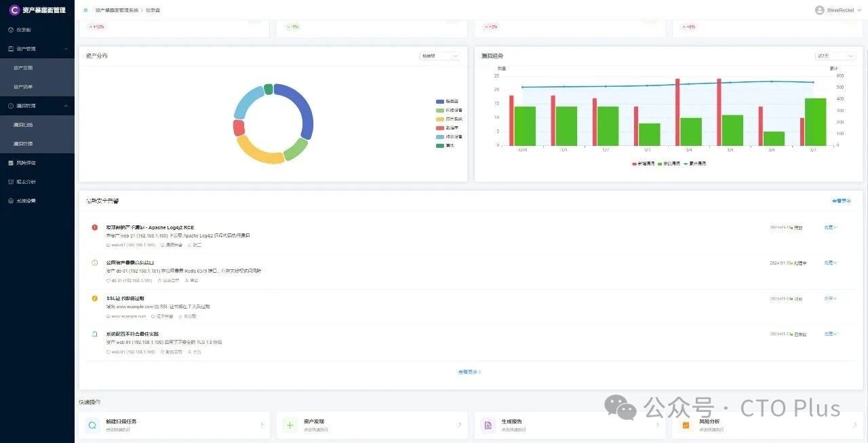Open the 资产分布 type select dropdown
868x443 pixels.
[439, 56]
